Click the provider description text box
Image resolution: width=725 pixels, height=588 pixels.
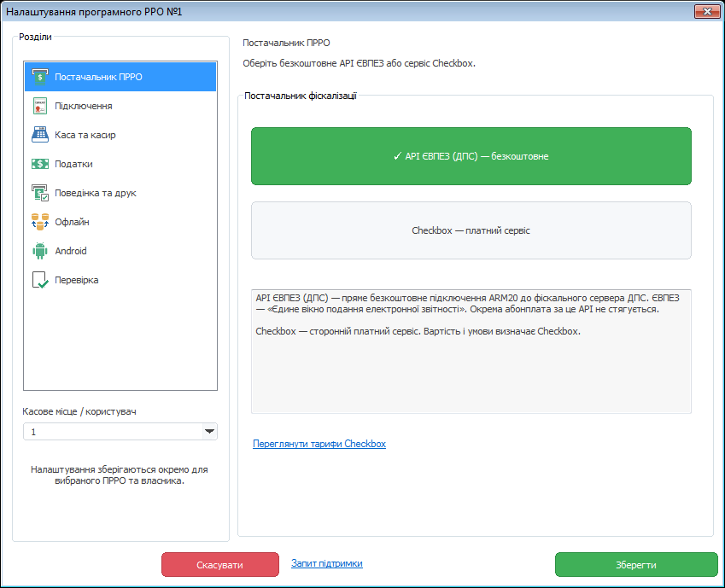[x=471, y=352]
